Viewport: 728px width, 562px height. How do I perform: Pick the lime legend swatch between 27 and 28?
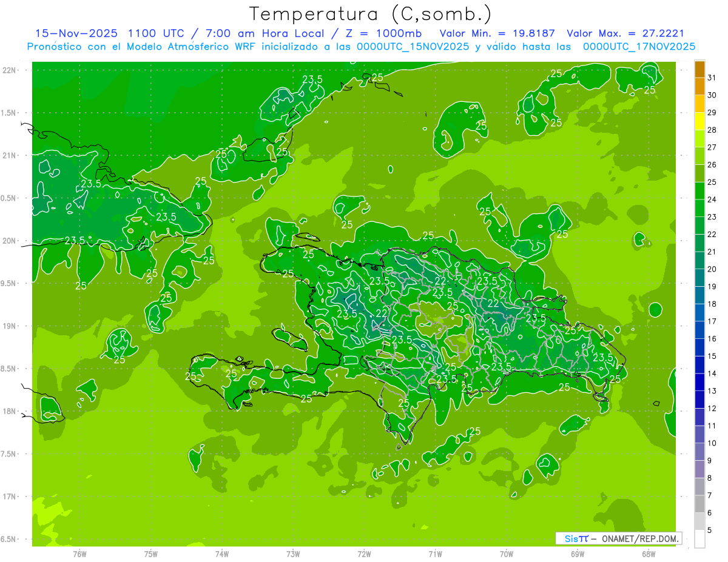(699, 139)
